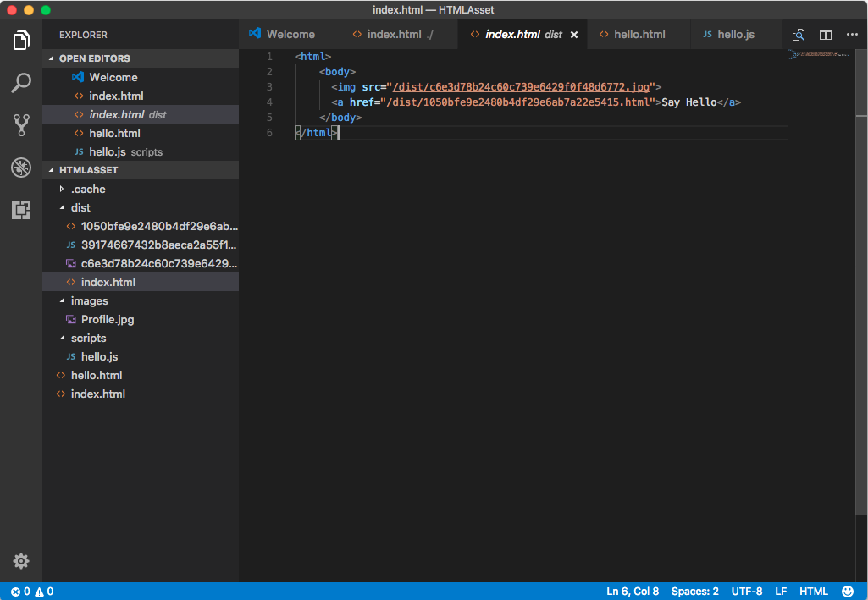The height and width of the screenshot is (600, 868).
Task: Change language mode via HTML in status bar
Action: point(813,592)
